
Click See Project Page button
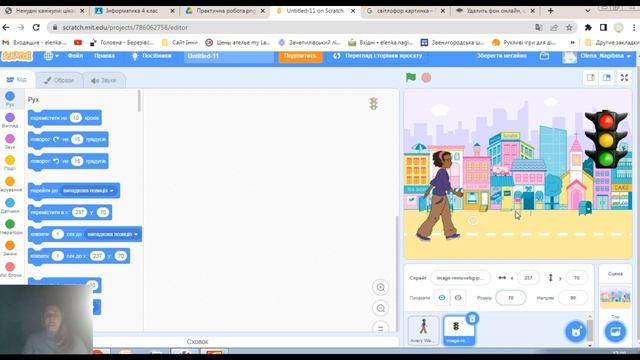click(x=378, y=56)
